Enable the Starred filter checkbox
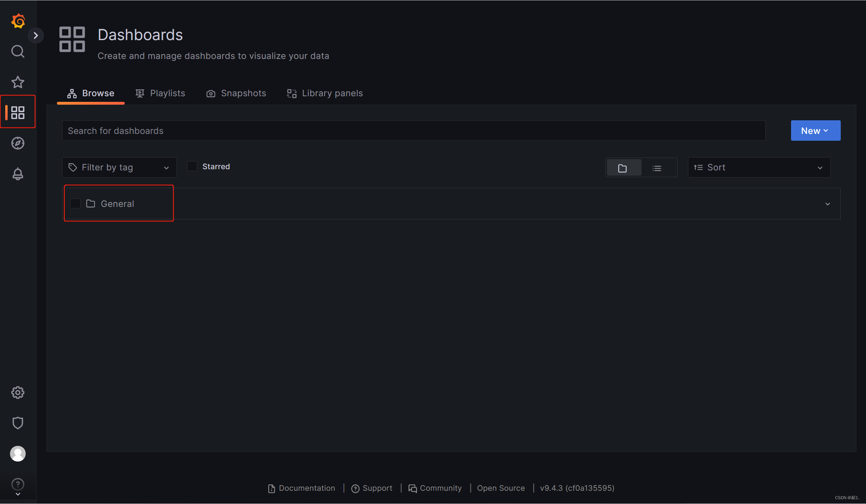The width and height of the screenshot is (866, 504). (x=192, y=166)
